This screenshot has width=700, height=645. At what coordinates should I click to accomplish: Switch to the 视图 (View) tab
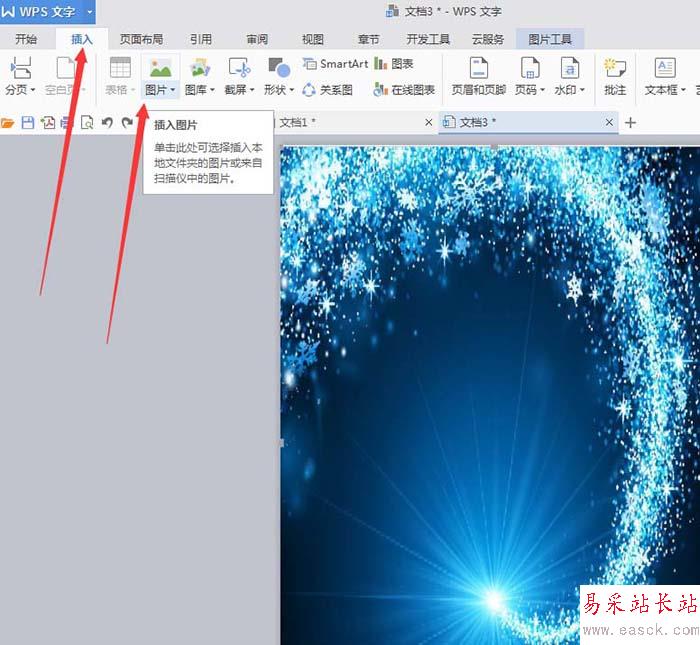[312, 39]
